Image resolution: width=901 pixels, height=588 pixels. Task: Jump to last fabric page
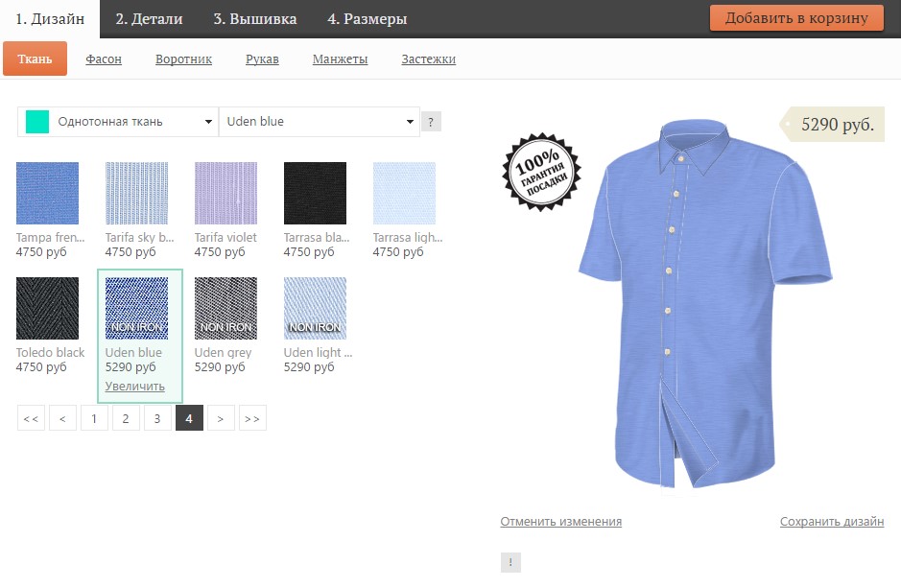(252, 418)
